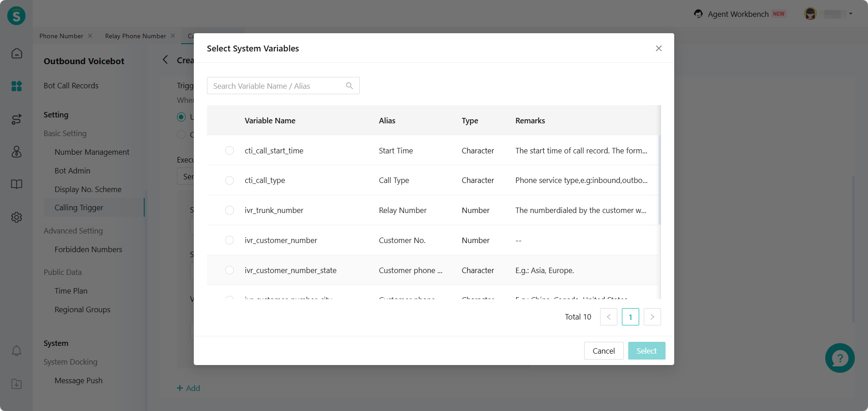Choose the ivr_customer_number_state radio button
868x411 pixels.
tap(229, 270)
